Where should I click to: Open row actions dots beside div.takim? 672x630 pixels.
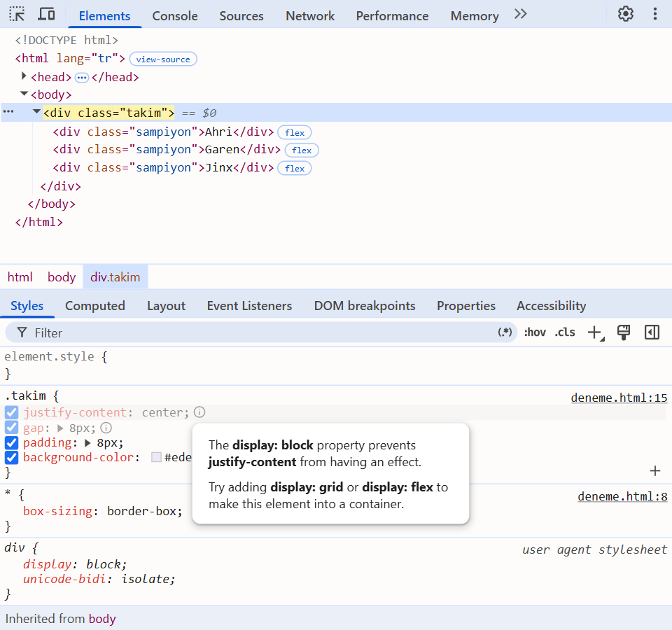8,112
